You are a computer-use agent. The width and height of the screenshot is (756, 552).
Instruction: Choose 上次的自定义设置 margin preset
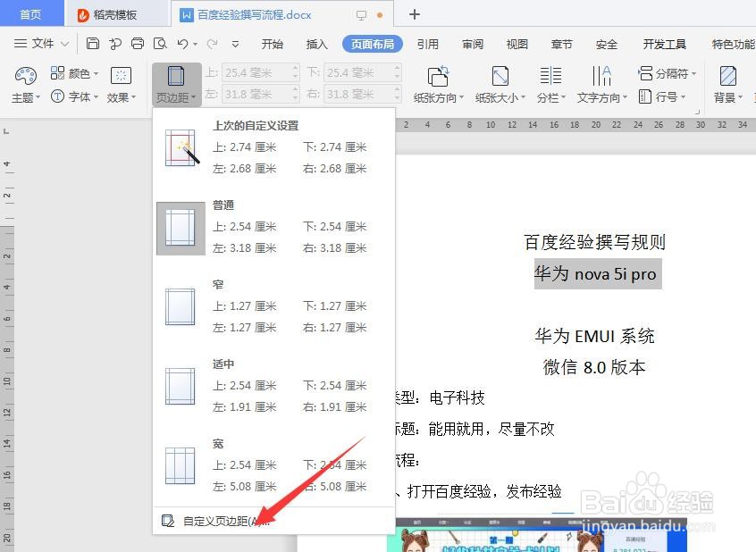coord(273,147)
